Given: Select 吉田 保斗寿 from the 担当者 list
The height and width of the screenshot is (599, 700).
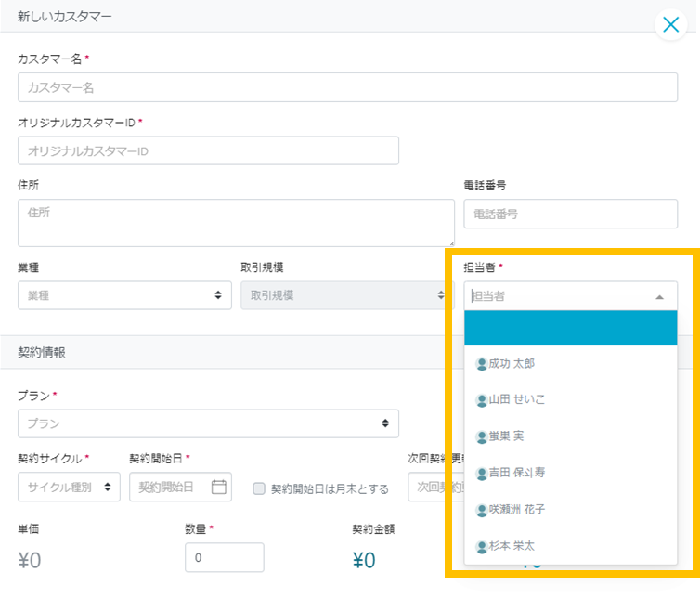Looking at the screenshot, I should pos(571,473).
